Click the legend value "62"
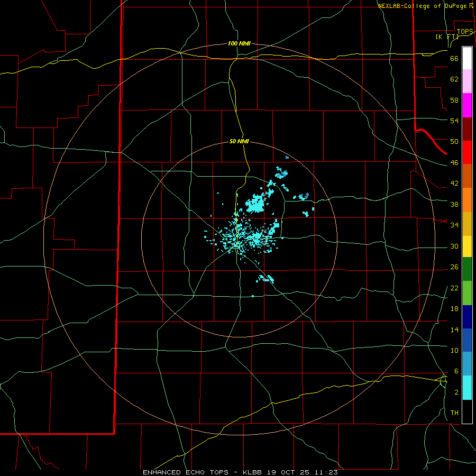The height and width of the screenshot is (476, 476). 454,79
